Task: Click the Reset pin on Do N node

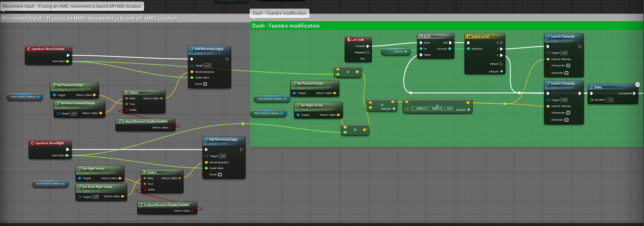Action: click(x=421, y=55)
